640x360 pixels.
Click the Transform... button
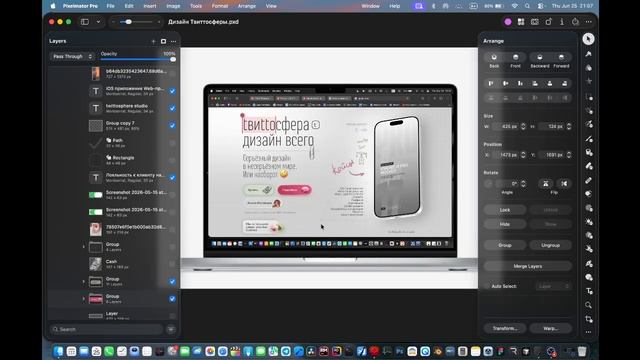505,328
